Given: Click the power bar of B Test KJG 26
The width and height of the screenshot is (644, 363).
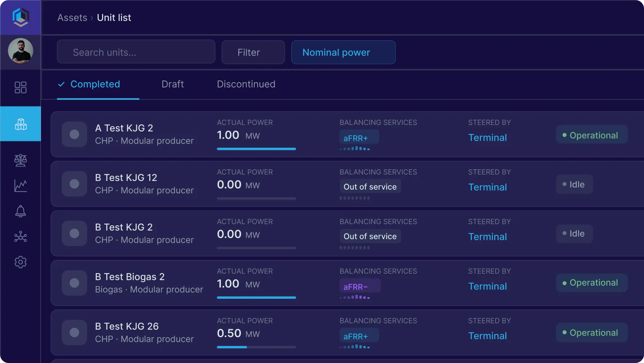Looking at the screenshot, I should point(256,347).
